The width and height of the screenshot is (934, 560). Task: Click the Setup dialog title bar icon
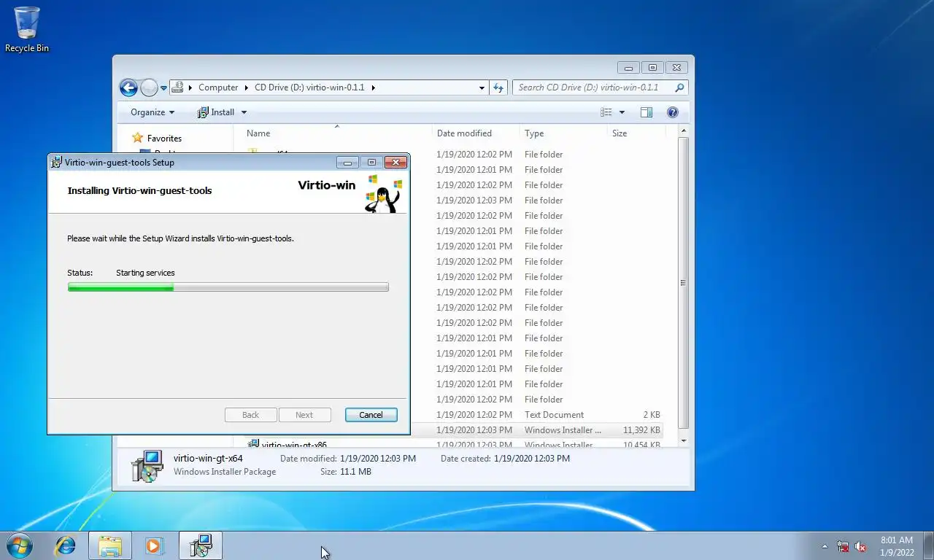coord(56,162)
